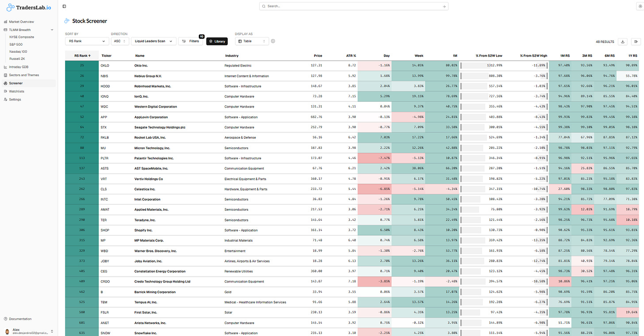644x336 pixels.
Task: Sort by the 3M RS column header
Action: (587, 56)
